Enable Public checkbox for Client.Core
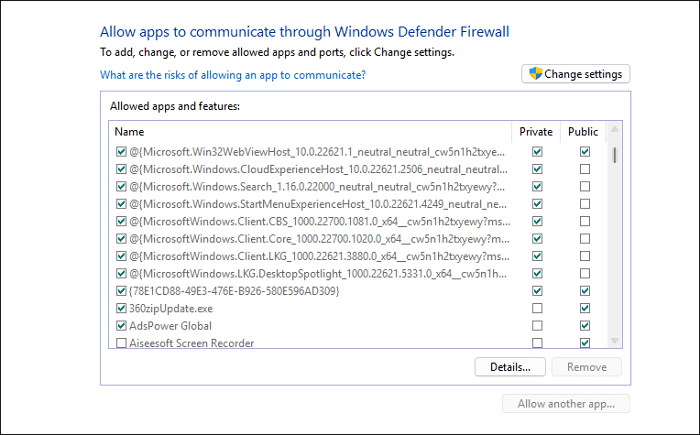 tap(585, 239)
